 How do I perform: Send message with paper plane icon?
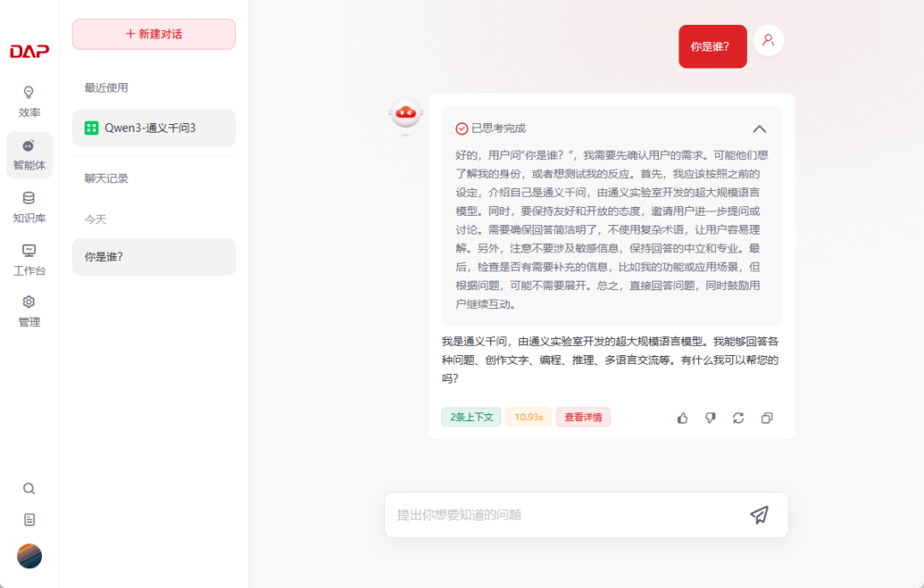[x=759, y=514]
